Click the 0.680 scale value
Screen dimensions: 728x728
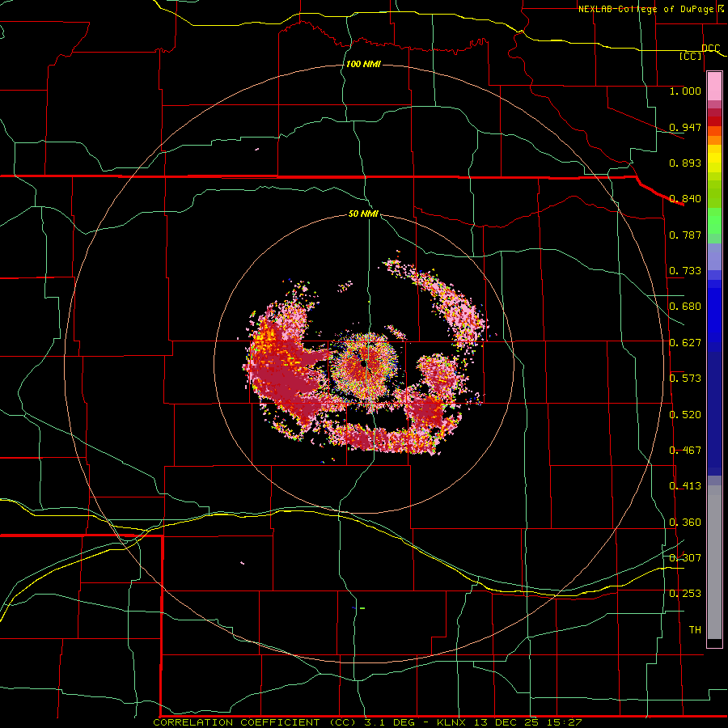tap(685, 307)
